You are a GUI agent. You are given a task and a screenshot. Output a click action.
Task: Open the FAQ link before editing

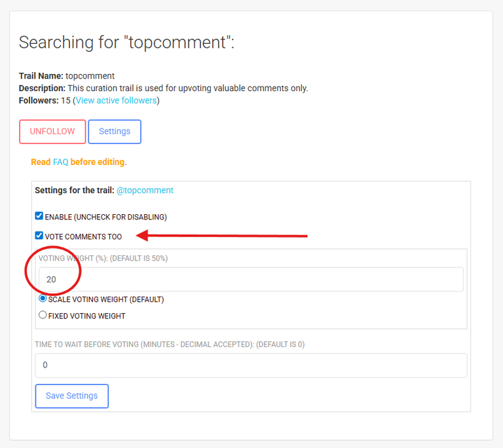(61, 162)
